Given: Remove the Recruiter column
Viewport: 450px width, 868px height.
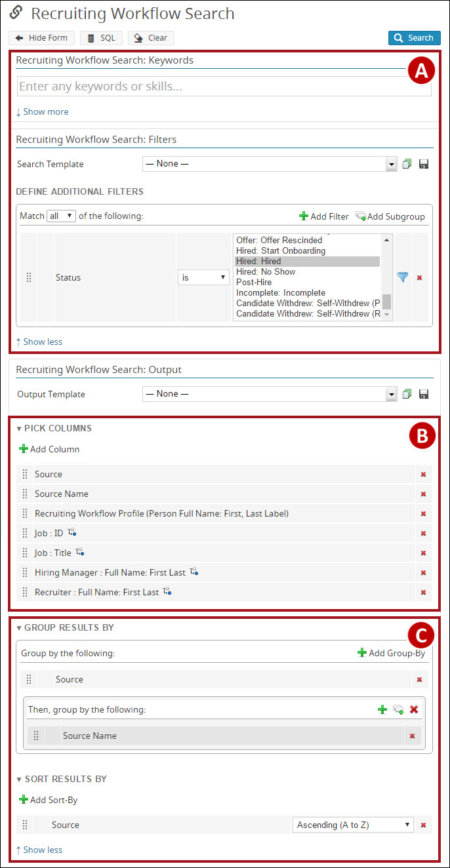Looking at the screenshot, I should pyautogui.click(x=423, y=593).
